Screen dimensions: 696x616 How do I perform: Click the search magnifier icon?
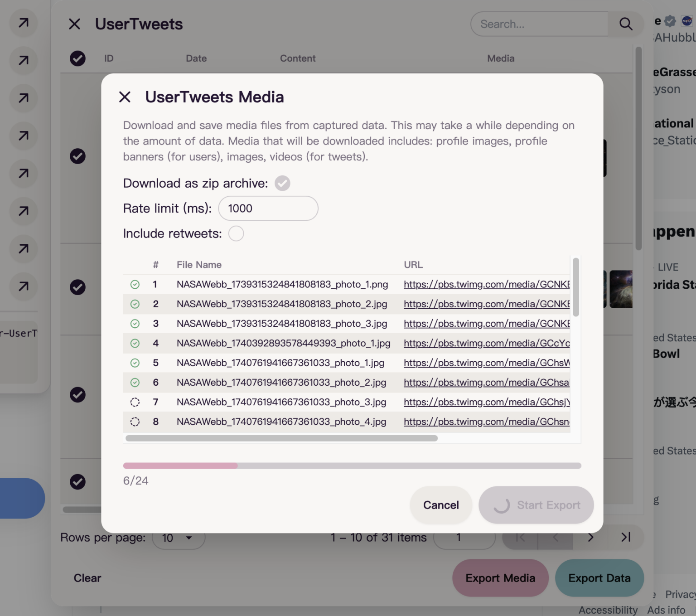(x=626, y=24)
